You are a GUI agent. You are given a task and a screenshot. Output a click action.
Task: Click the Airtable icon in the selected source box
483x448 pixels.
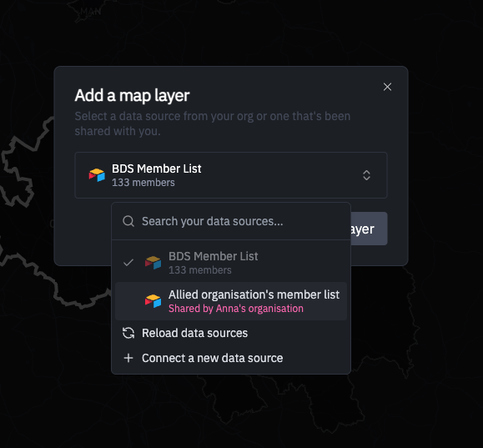(97, 175)
